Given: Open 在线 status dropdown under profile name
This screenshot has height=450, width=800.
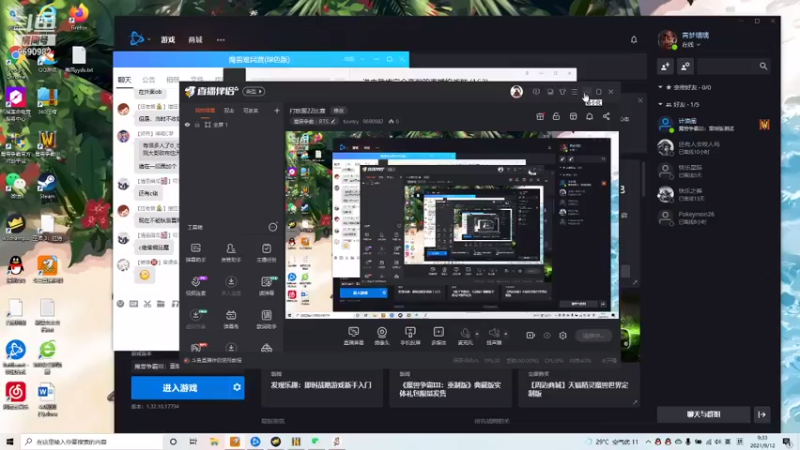Looking at the screenshot, I should [691, 45].
